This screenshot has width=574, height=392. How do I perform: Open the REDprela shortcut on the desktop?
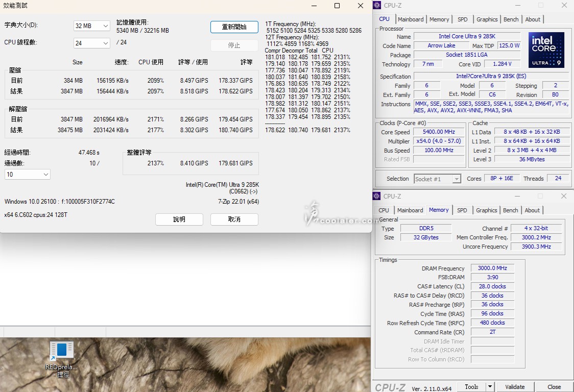click(61, 359)
